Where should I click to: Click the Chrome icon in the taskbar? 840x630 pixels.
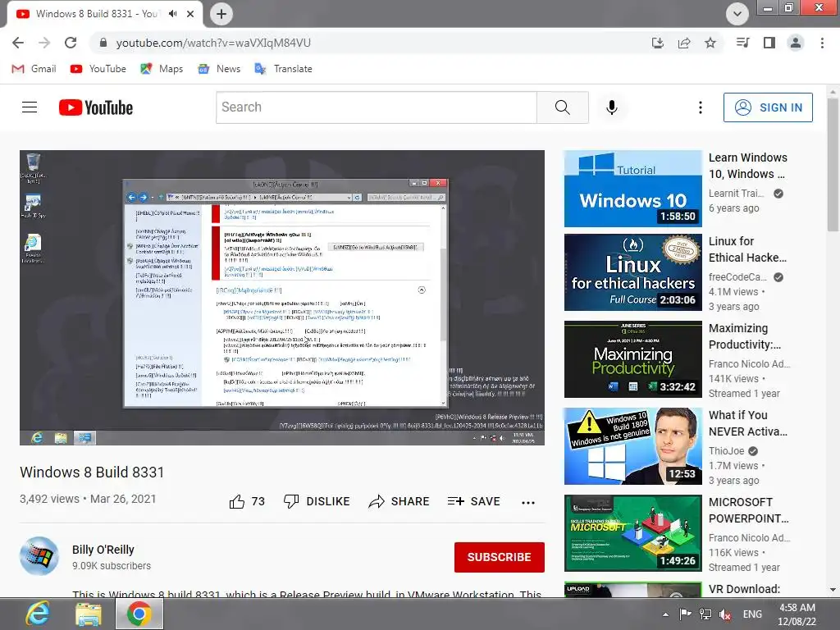139,614
